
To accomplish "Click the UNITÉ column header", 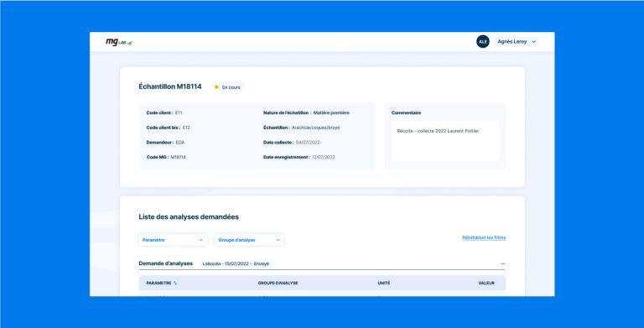I will 383,284.
